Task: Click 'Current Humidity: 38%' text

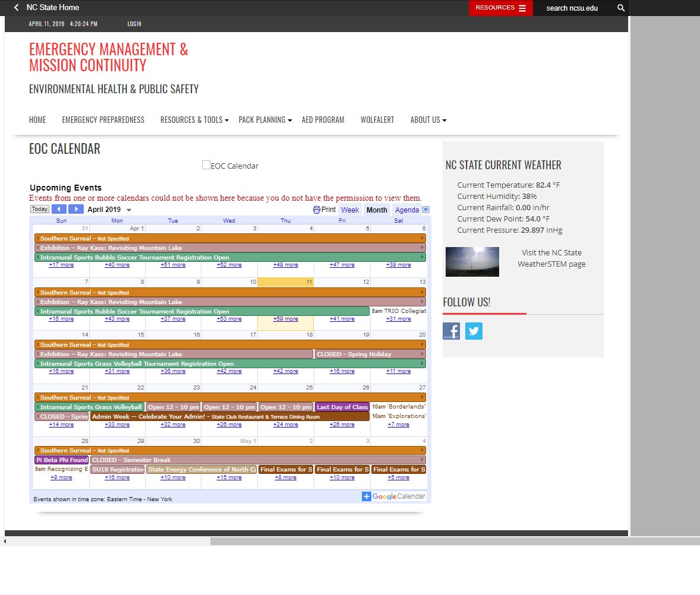Action: pyautogui.click(x=497, y=196)
